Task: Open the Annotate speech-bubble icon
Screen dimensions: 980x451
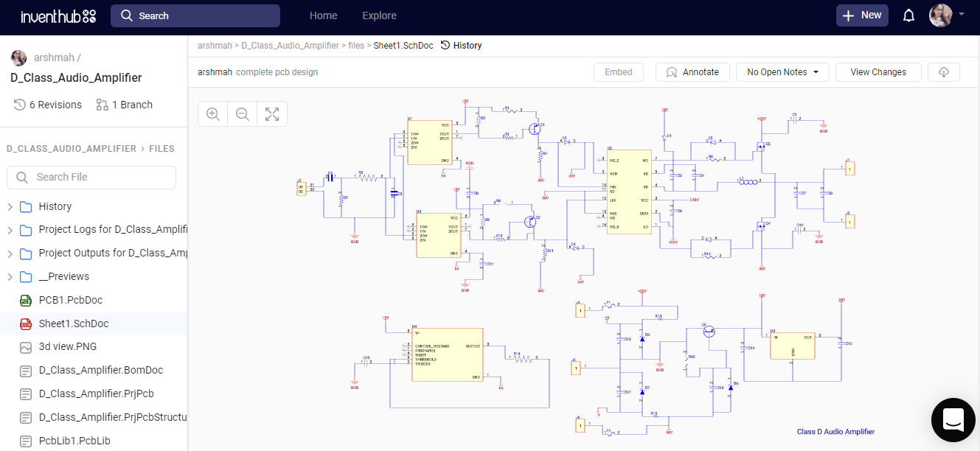Action: (x=672, y=71)
